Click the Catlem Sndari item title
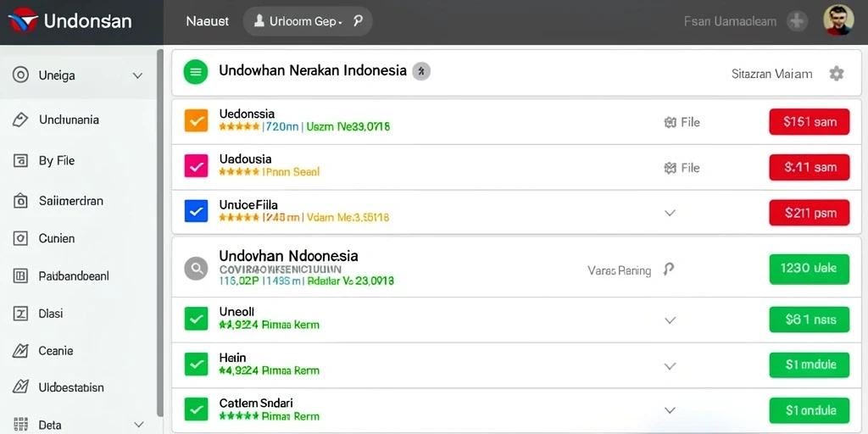The height and width of the screenshot is (434, 868). tap(256, 403)
